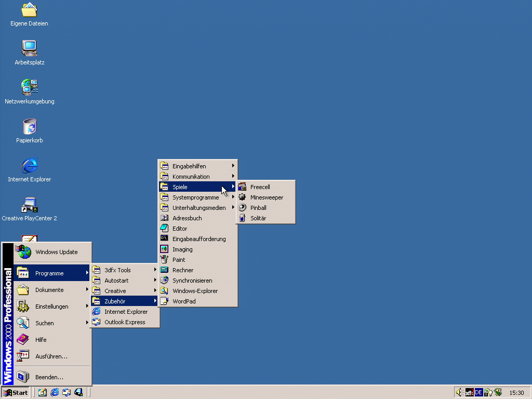Screen dimensions: 532x399
Task: Click the Pinball ball icon
Action: [242, 208]
